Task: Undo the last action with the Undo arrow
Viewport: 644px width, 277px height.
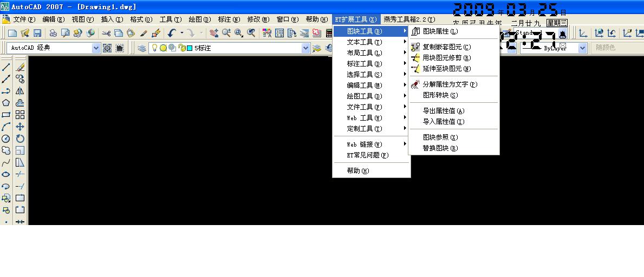Action: click(172, 33)
